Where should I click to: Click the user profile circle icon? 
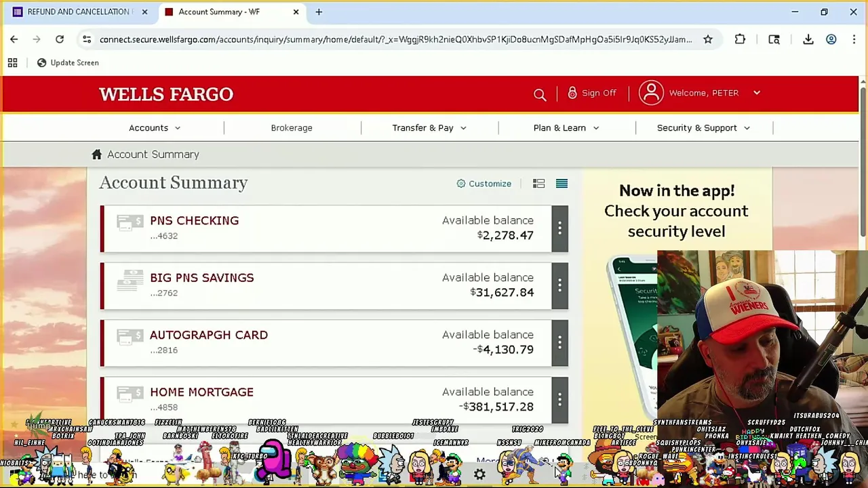[x=651, y=93]
